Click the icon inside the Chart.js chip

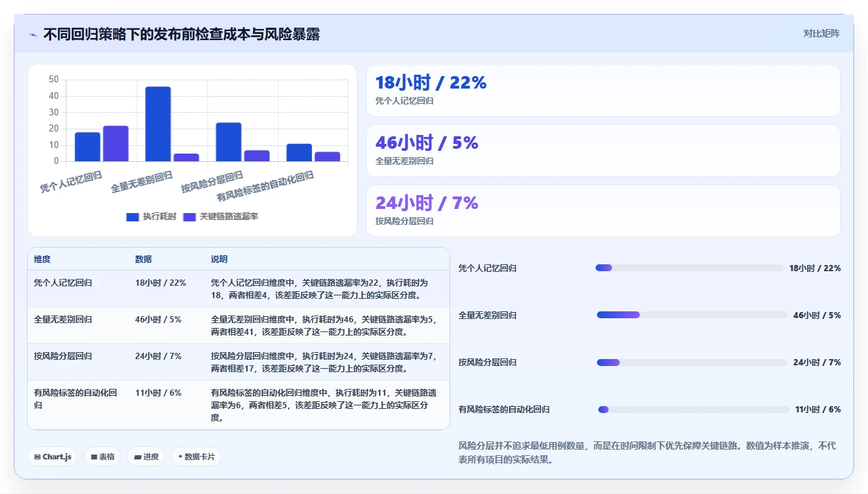click(37, 457)
